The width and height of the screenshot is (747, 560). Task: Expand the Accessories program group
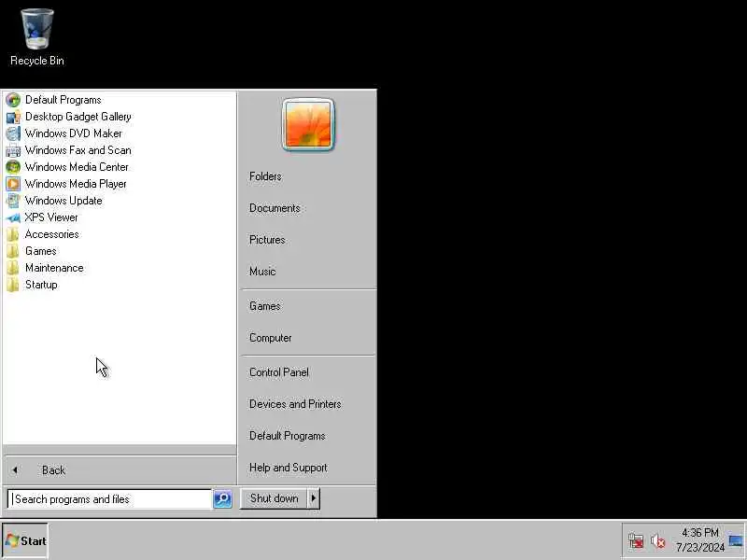point(52,234)
